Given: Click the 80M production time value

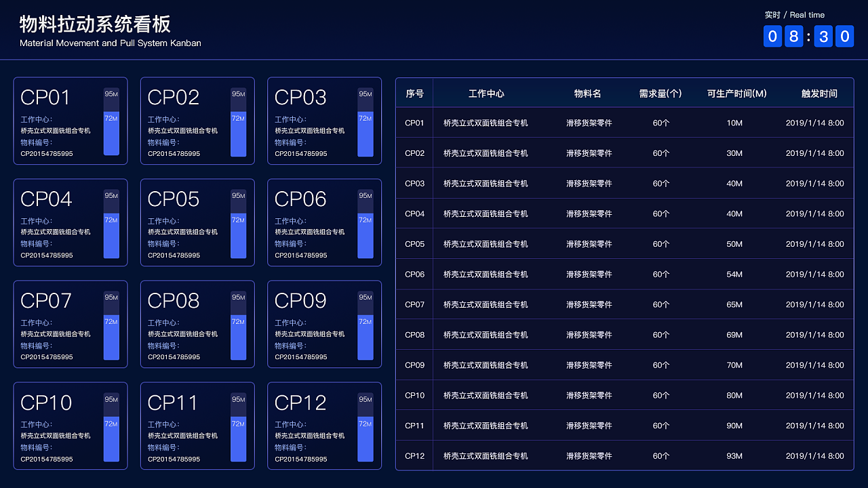Looking at the screenshot, I should point(734,395).
